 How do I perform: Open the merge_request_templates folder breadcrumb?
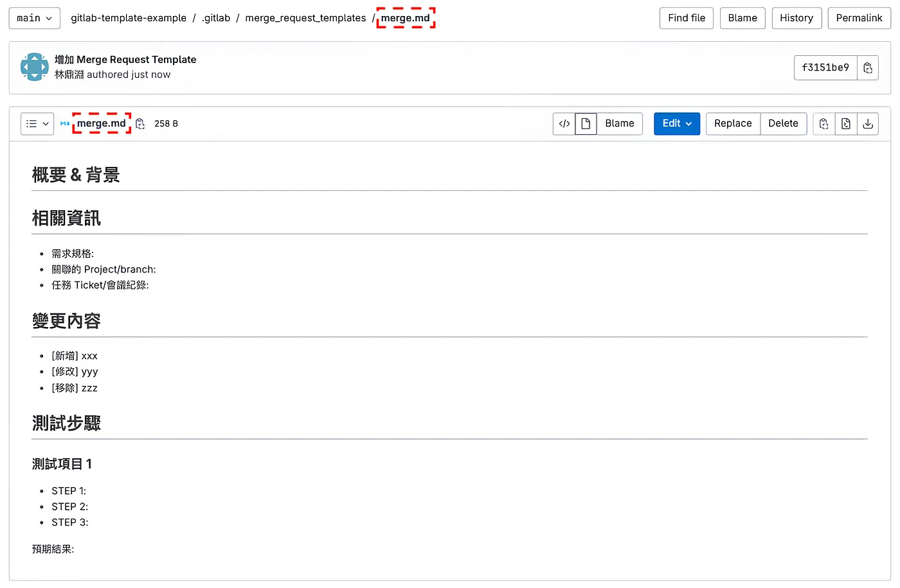pos(305,18)
